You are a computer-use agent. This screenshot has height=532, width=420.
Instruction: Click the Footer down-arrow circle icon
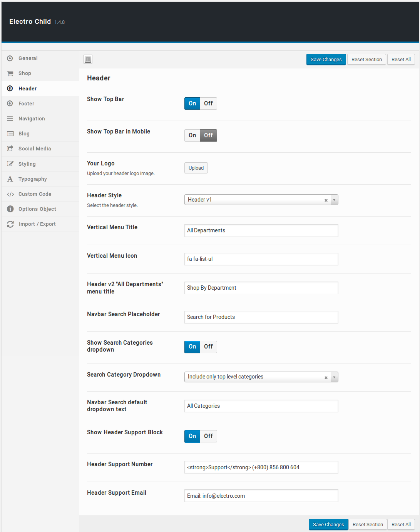pyautogui.click(x=10, y=103)
